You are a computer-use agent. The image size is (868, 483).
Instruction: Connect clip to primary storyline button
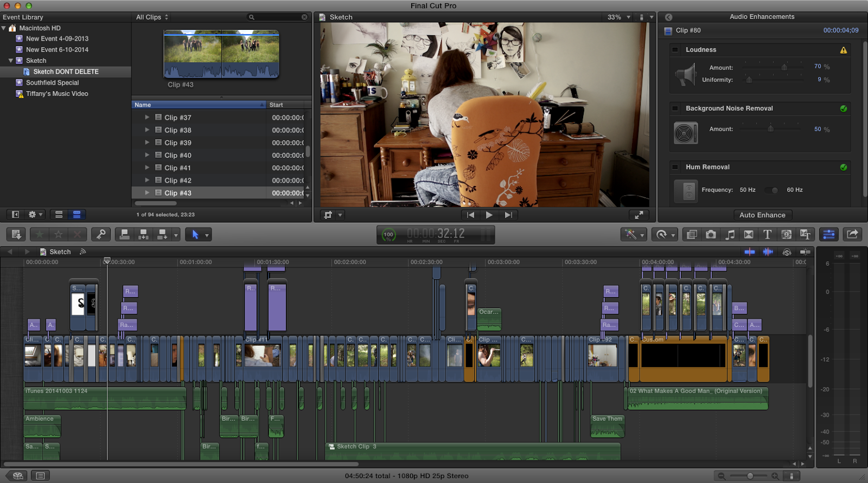click(x=125, y=234)
